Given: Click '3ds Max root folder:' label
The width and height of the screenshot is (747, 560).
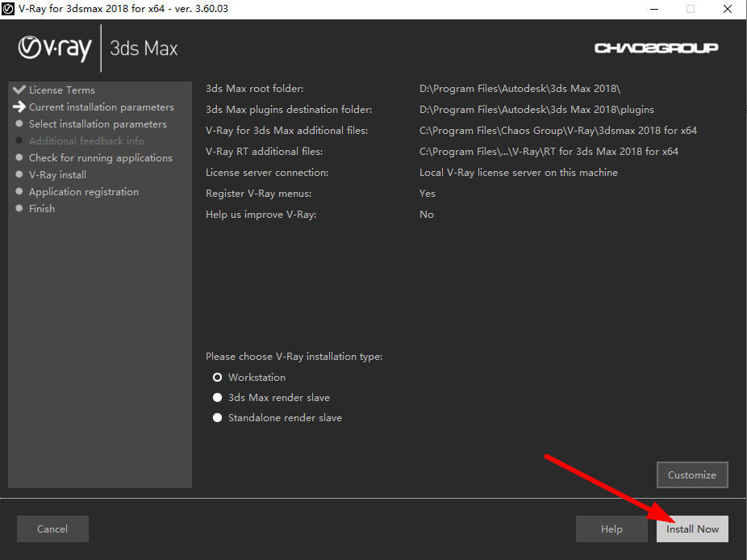Looking at the screenshot, I should coord(254,89).
